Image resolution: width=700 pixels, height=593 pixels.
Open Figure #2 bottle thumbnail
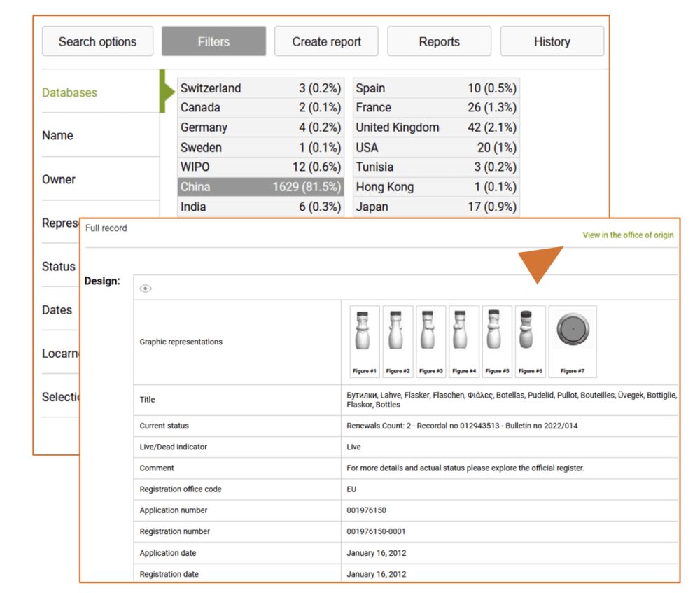(x=397, y=340)
